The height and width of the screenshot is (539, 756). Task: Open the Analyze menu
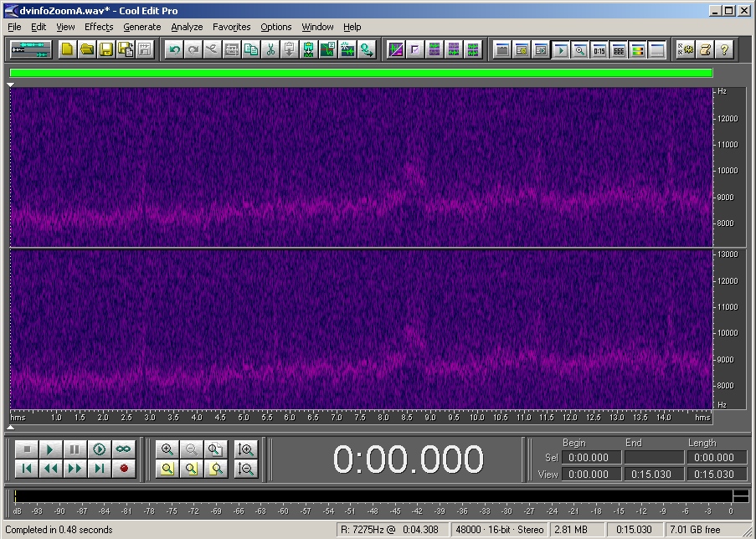pyautogui.click(x=187, y=27)
